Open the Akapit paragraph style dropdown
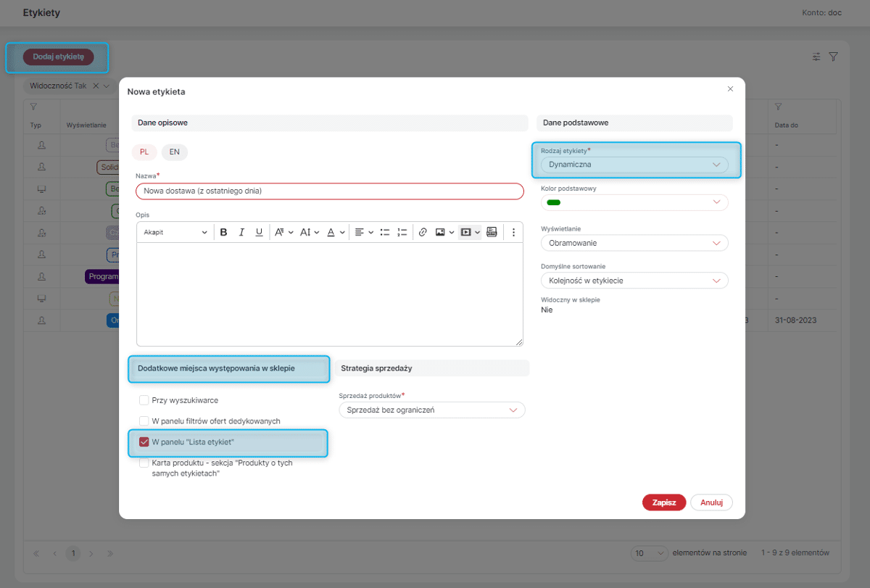 (x=175, y=232)
